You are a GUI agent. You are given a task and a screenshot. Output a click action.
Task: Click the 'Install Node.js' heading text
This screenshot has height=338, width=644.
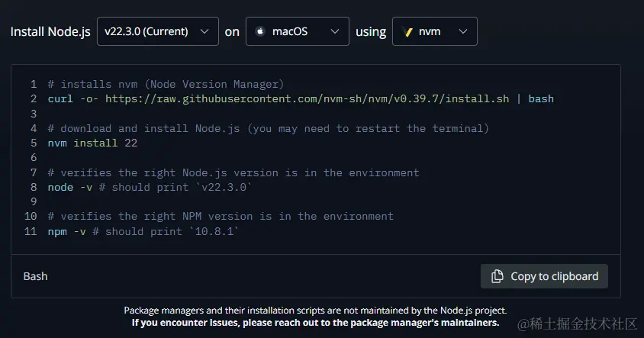tap(50, 32)
